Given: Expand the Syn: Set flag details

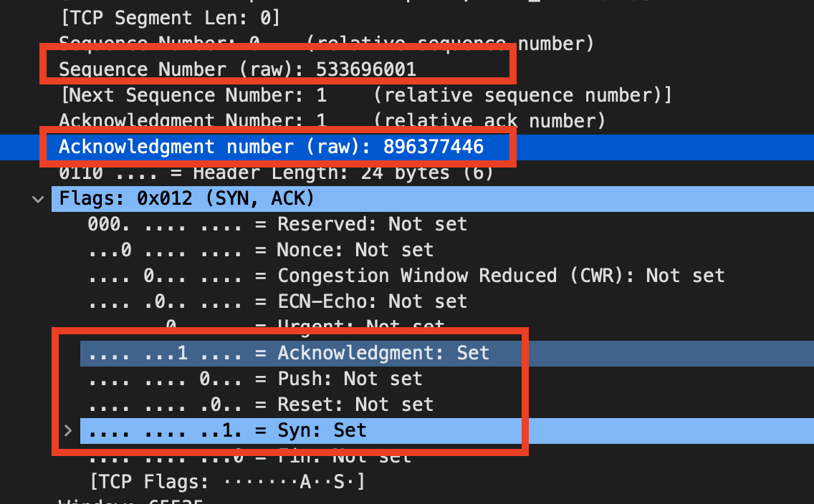Looking at the screenshot, I should point(67,430).
